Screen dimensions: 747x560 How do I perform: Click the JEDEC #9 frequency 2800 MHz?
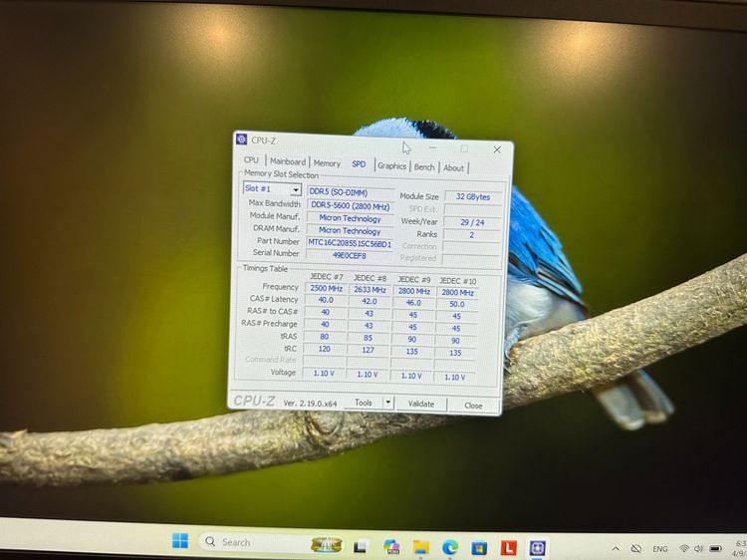coord(413,291)
